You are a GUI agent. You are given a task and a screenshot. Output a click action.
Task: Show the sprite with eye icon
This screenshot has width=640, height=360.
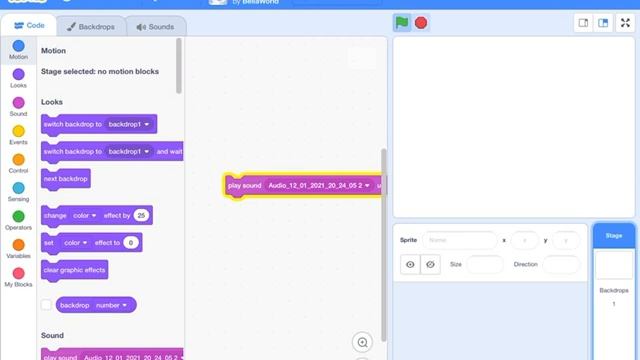(410, 264)
